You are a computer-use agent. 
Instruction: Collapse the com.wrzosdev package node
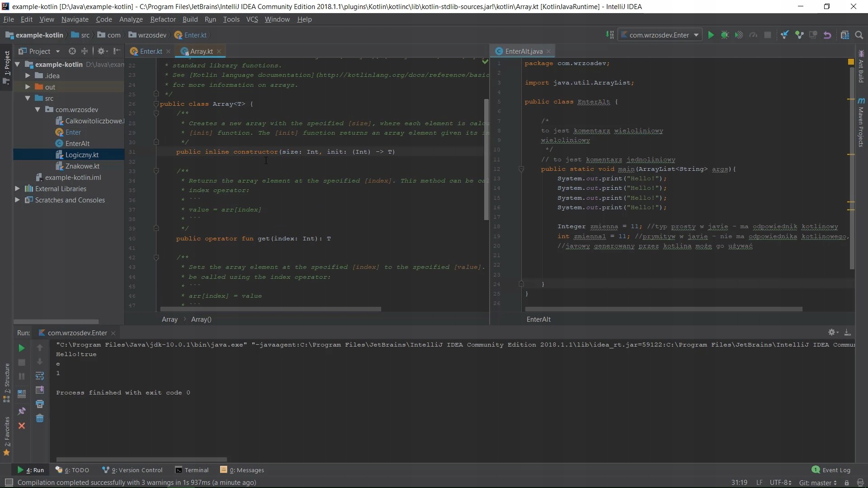point(38,110)
